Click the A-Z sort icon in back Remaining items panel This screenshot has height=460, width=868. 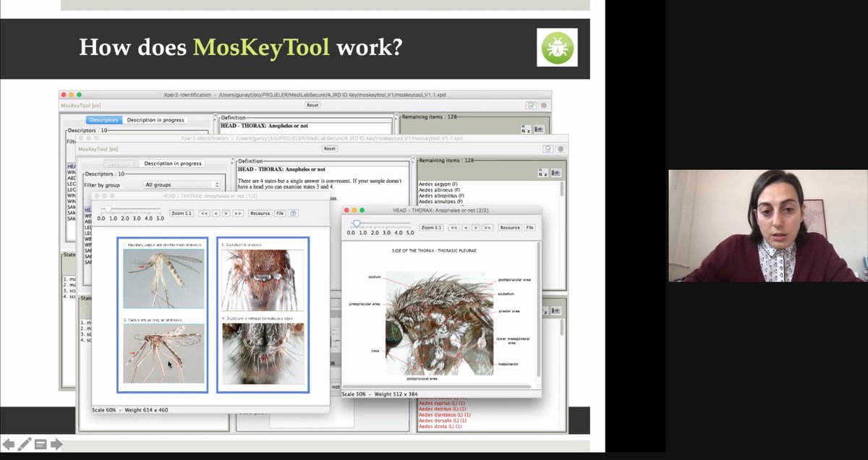(525, 129)
